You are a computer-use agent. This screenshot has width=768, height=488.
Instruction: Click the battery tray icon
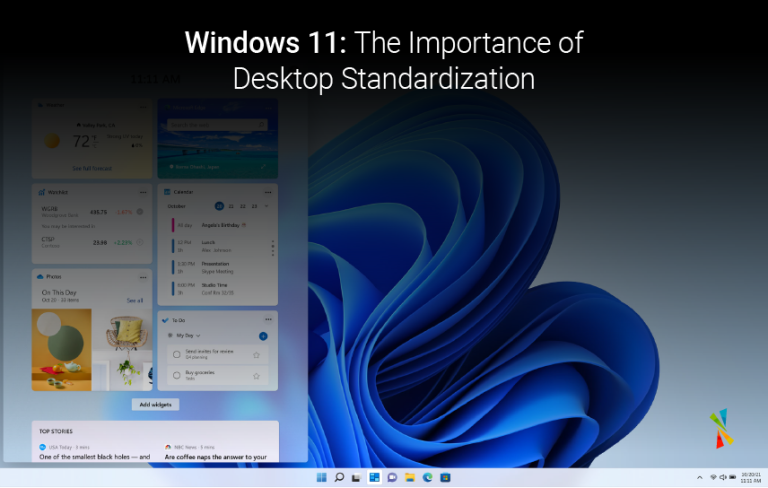733,477
